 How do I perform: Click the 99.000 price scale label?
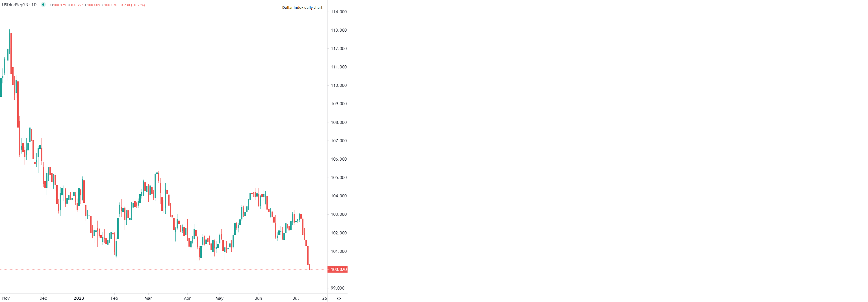(x=337, y=288)
